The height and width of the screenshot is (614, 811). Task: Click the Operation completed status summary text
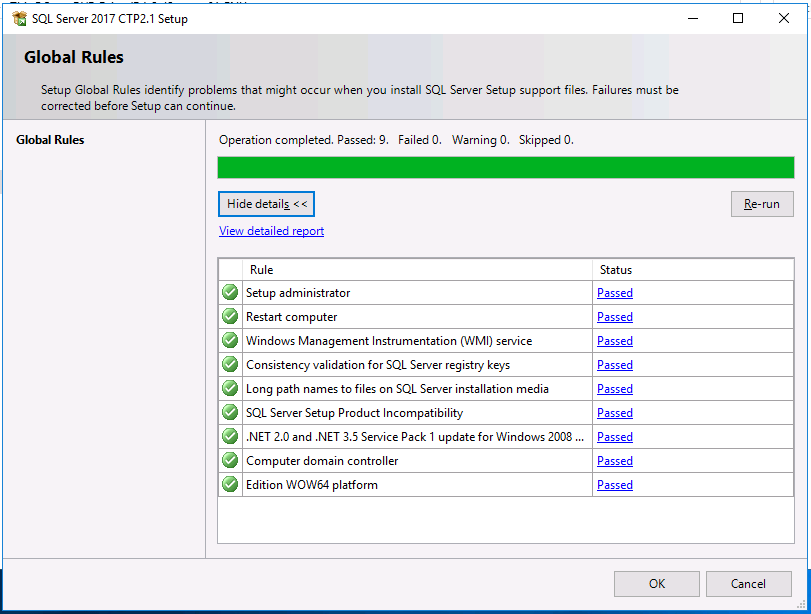coord(396,140)
